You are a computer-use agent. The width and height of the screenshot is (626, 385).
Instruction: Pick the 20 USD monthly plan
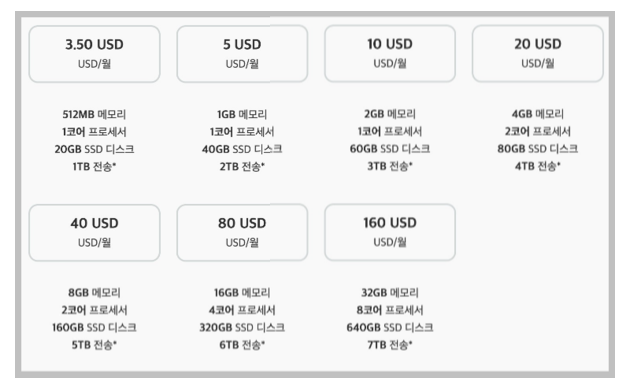538,54
